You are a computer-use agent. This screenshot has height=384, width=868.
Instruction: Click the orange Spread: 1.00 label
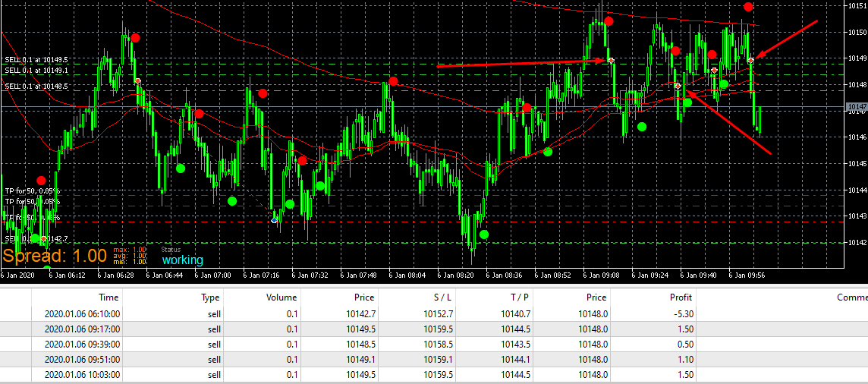point(55,256)
